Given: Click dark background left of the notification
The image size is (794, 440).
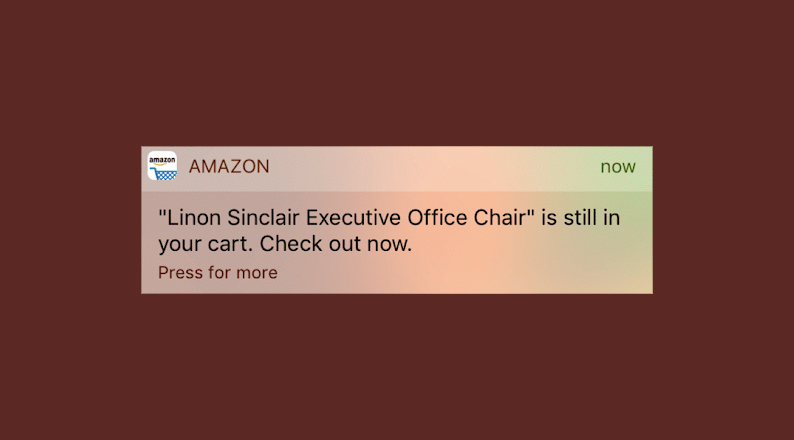Looking at the screenshot, I should pos(70,220).
